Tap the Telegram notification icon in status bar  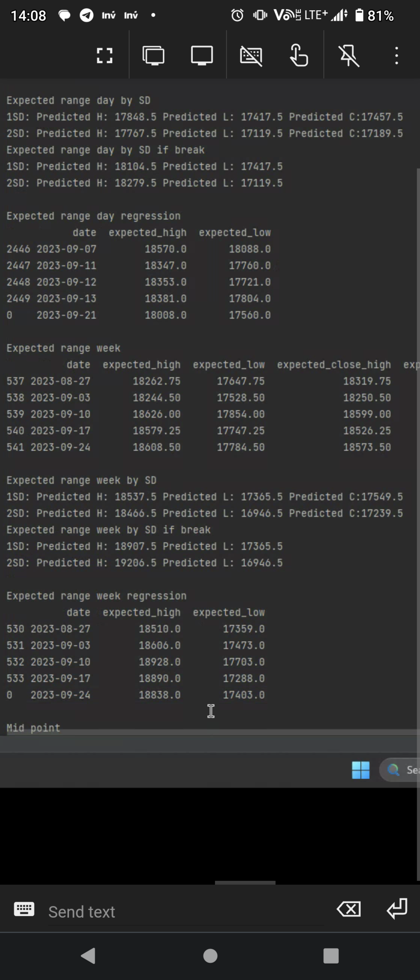coord(86,15)
